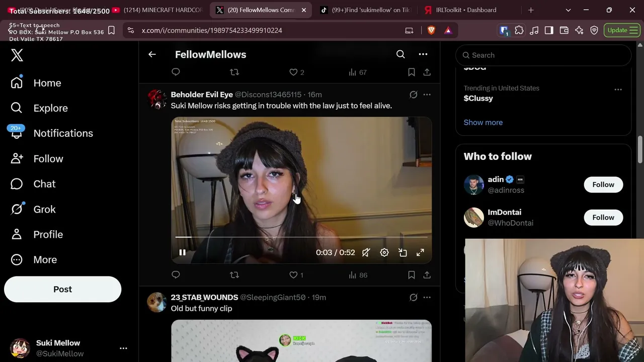This screenshot has width=644, height=362.
Task: Toggle picture-in-picture on the video player
Action: [403, 252]
